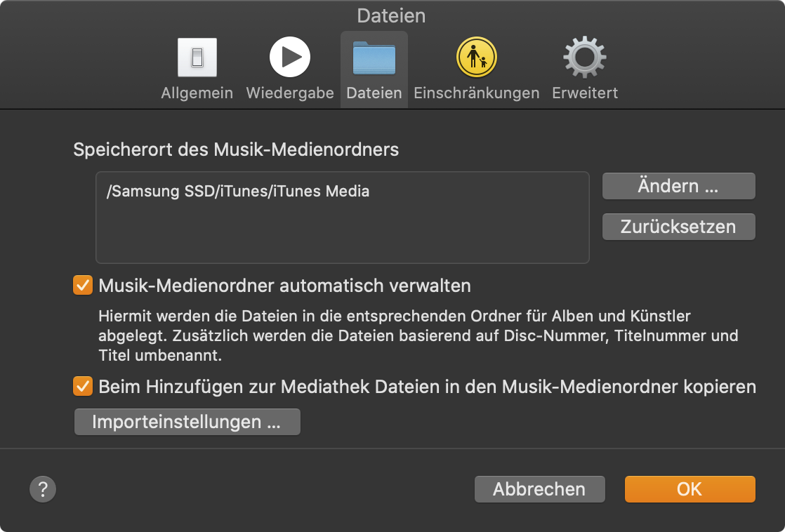This screenshot has width=785, height=532.
Task: Switch to the Allgemein tab label
Action: click(197, 93)
